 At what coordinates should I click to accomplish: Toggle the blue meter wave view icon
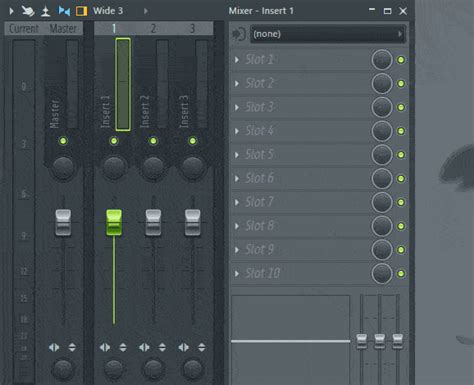(64, 11)
